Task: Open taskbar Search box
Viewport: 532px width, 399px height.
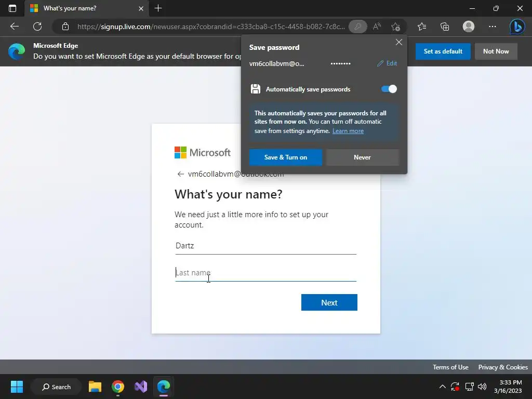Action: coord(56,387)
